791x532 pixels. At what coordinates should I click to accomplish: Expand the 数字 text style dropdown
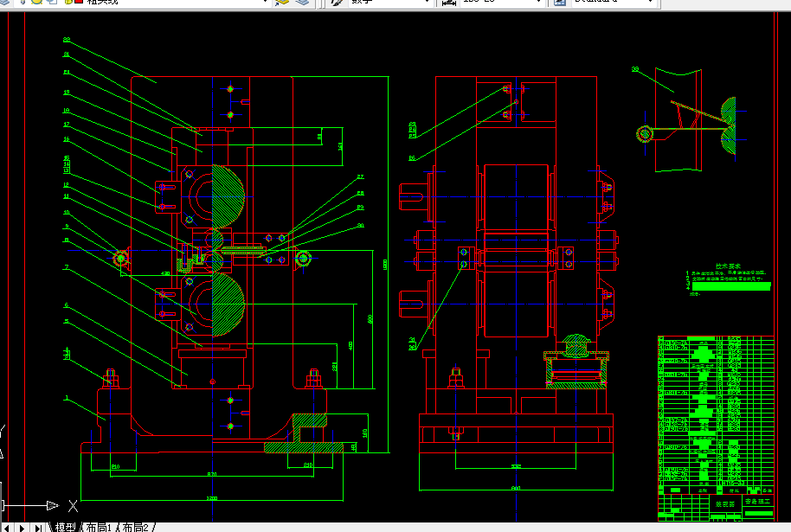point(427,2)
